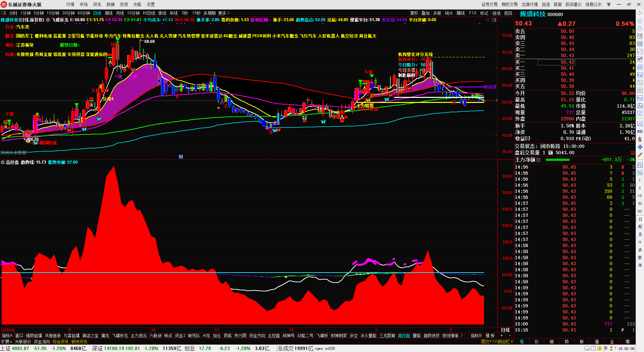Viewport: 644px width, 352px height.
Task: Click the RSI indicator icon
Action: pos(640,131)
